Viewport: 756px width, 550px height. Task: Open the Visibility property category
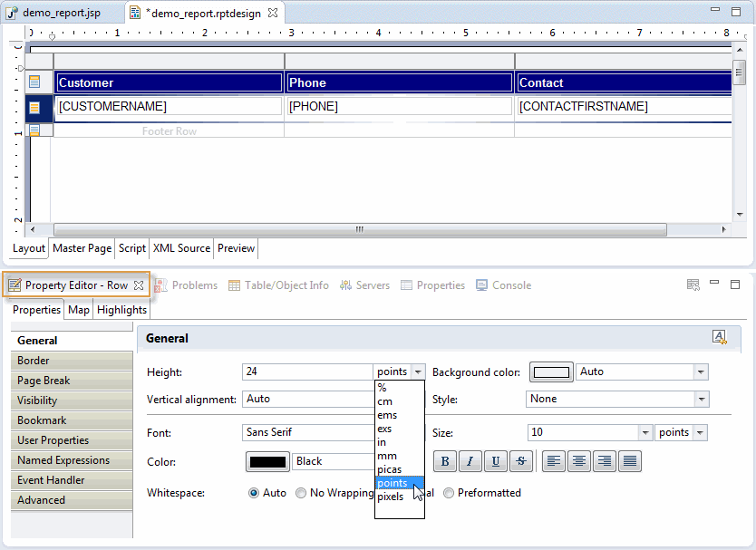pyautogui.click(x=72, y=400)
